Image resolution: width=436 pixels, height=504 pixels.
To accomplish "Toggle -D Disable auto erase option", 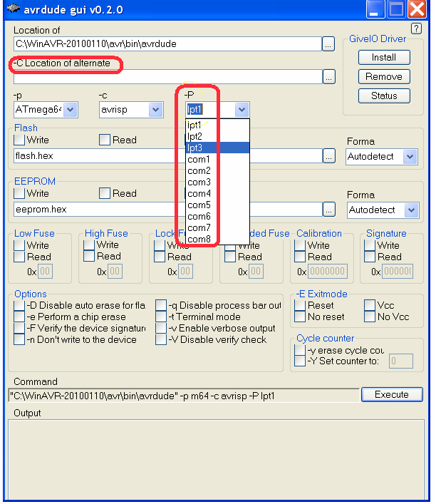I will point(19,305).
